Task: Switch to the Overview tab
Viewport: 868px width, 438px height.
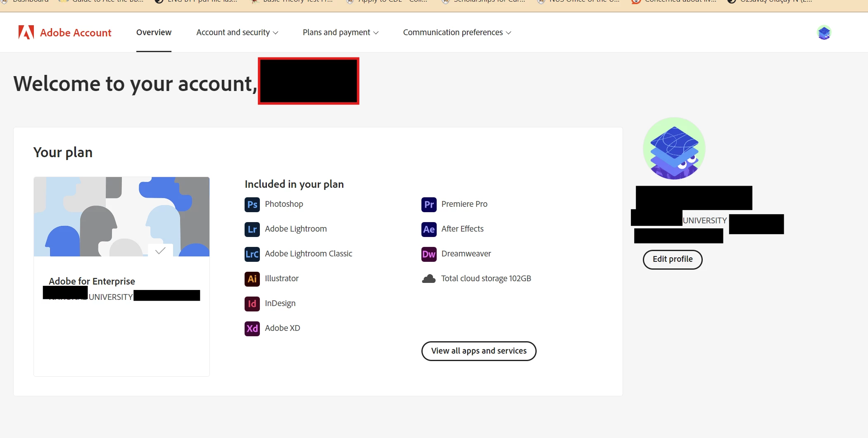Action: (x=154, y=32)
